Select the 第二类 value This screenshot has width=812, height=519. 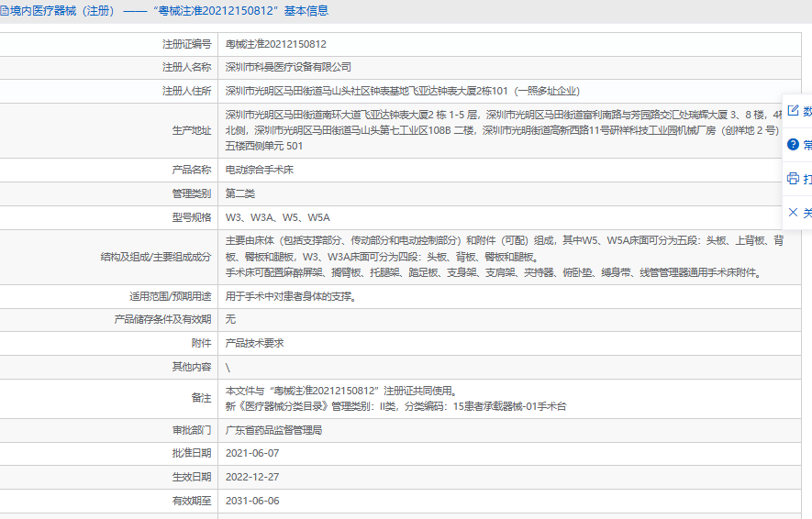click(x=240, y=193)
